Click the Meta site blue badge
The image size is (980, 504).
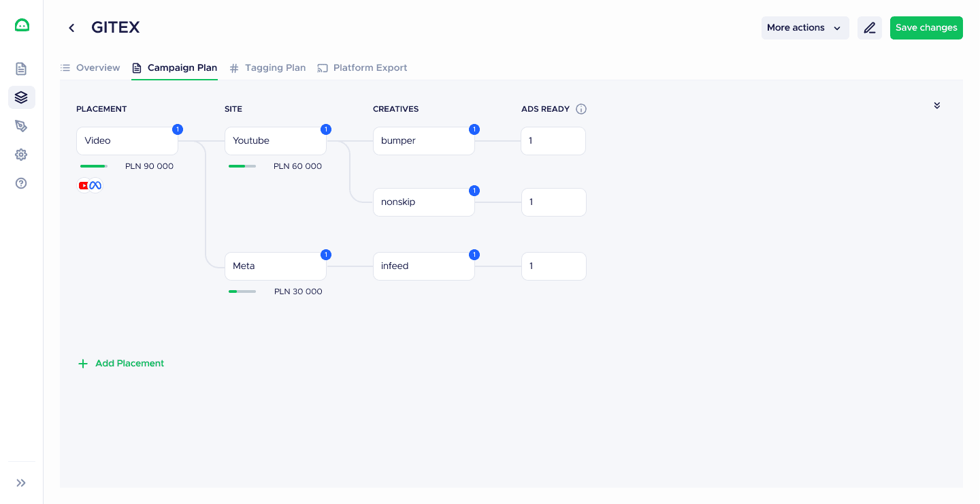tap(326, 255)
